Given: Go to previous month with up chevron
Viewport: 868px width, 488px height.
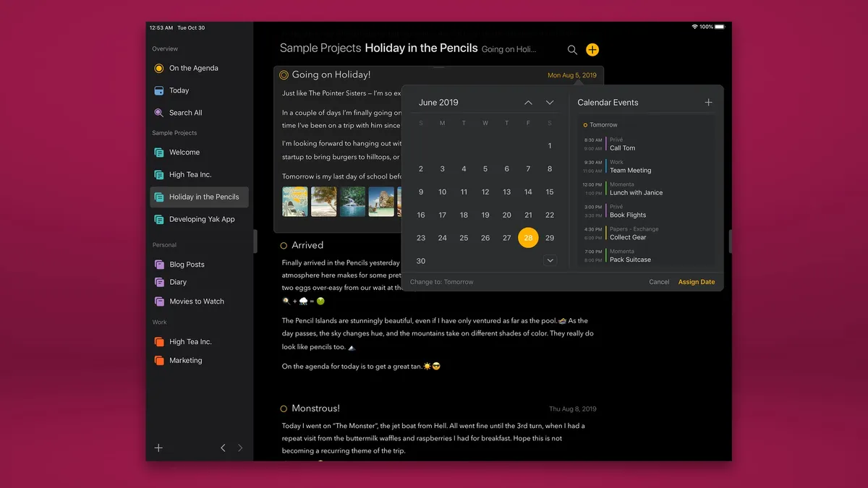Looking at the screenshot, I should coord(528,103).
